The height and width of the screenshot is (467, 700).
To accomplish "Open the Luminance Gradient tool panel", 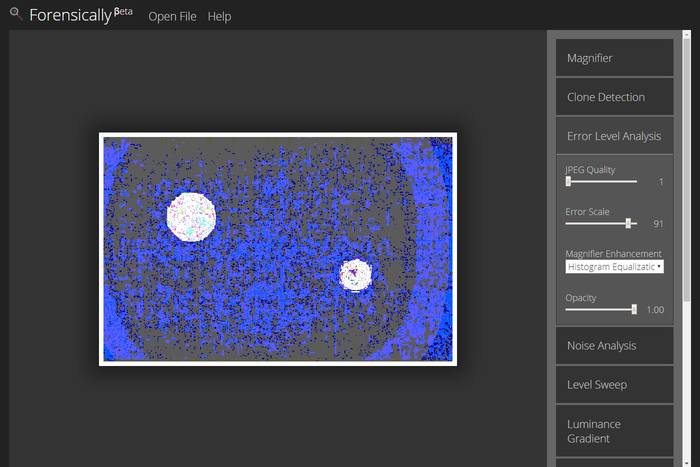I will tap(614, 431).
